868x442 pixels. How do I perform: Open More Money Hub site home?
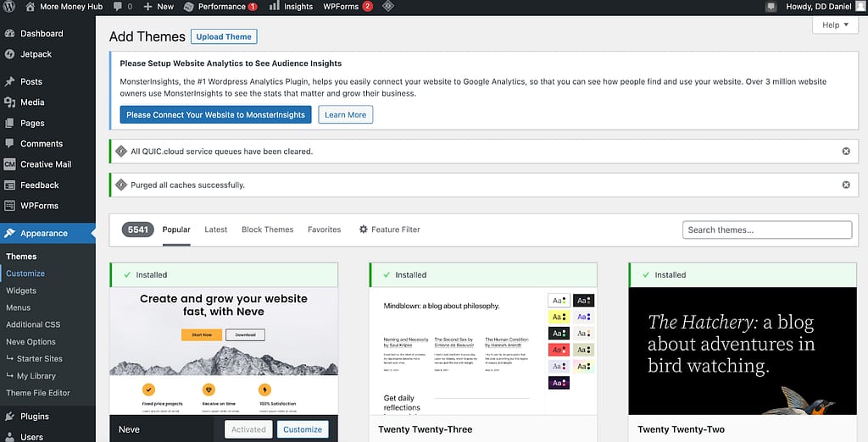(64, 7)
